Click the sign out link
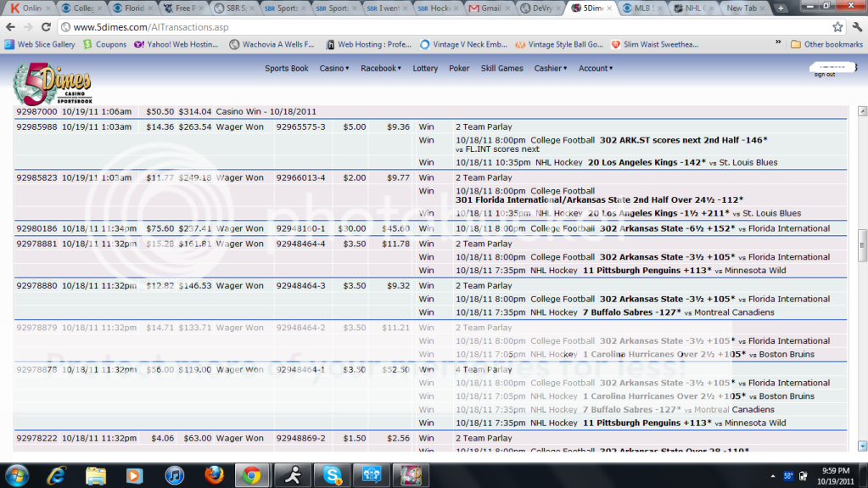This screenshot has width=868, height=488. (824, 75)
